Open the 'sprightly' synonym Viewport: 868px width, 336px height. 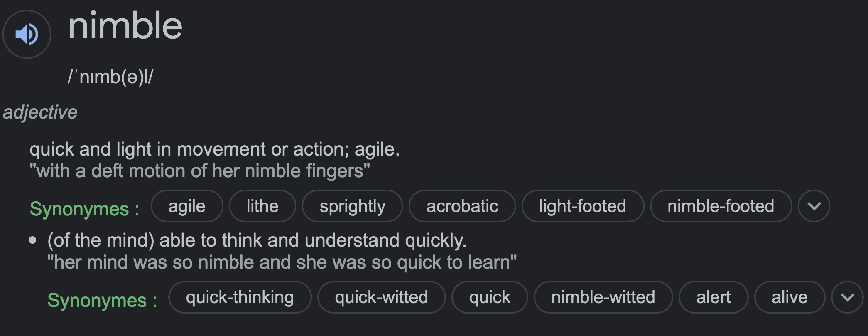point(352,206)
